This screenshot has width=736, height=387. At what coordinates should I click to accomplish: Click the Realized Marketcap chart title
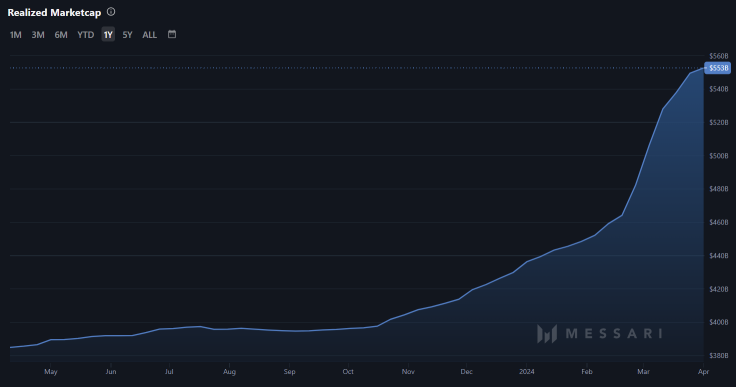coord(54,13)
